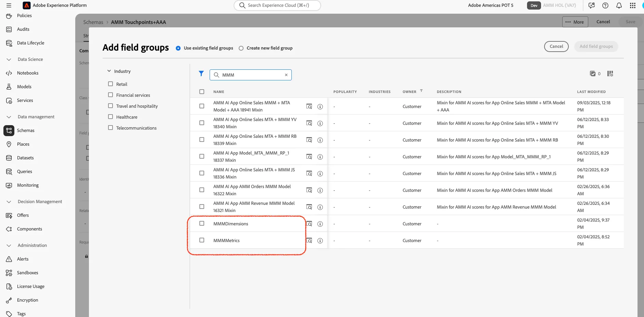Screen dimensions: 644x317
Task: Open the help question mark icon
Action: pos(605,5)
